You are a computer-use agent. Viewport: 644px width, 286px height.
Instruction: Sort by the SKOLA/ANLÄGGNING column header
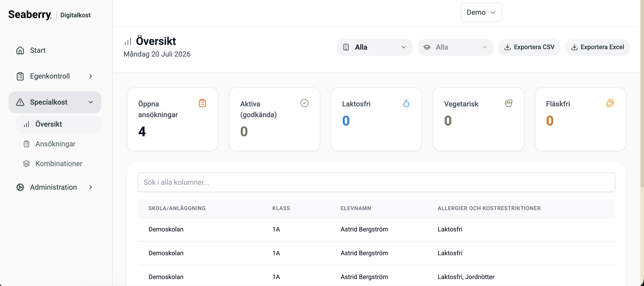click(177, 208)
